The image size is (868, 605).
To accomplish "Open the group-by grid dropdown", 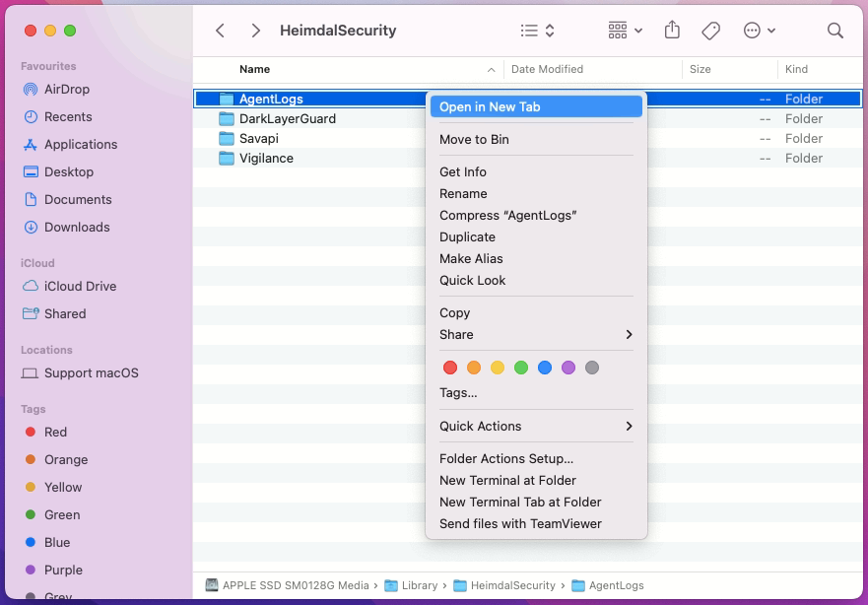I will (625, 31).
